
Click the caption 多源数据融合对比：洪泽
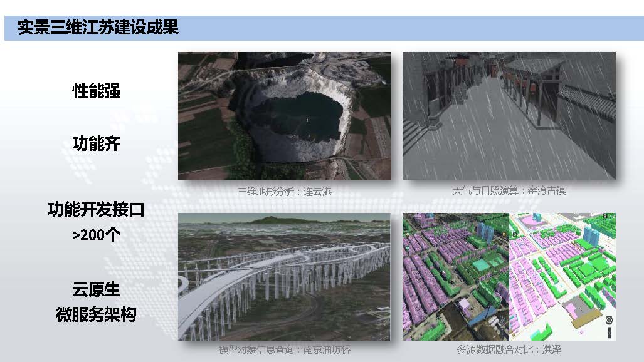pyautogui.click(x=509, y=350)
